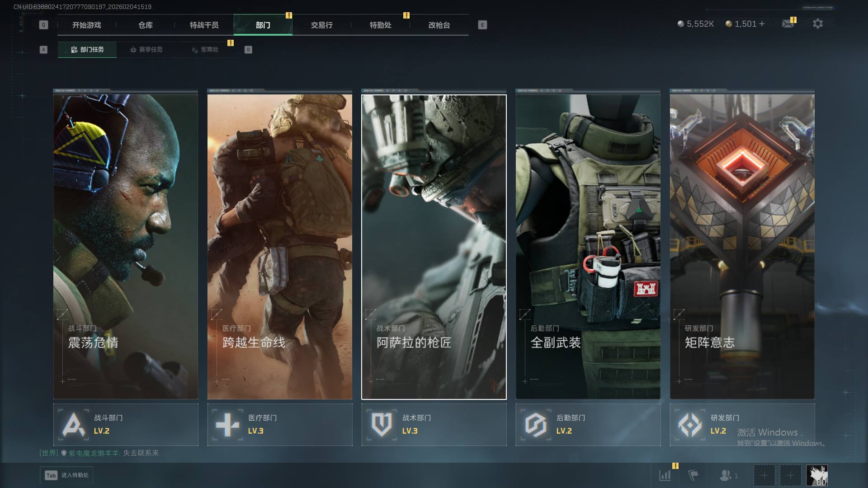Click the statistics bar chart icon
The height and width of the screenshot is (488, 868).
click(665, 475)
